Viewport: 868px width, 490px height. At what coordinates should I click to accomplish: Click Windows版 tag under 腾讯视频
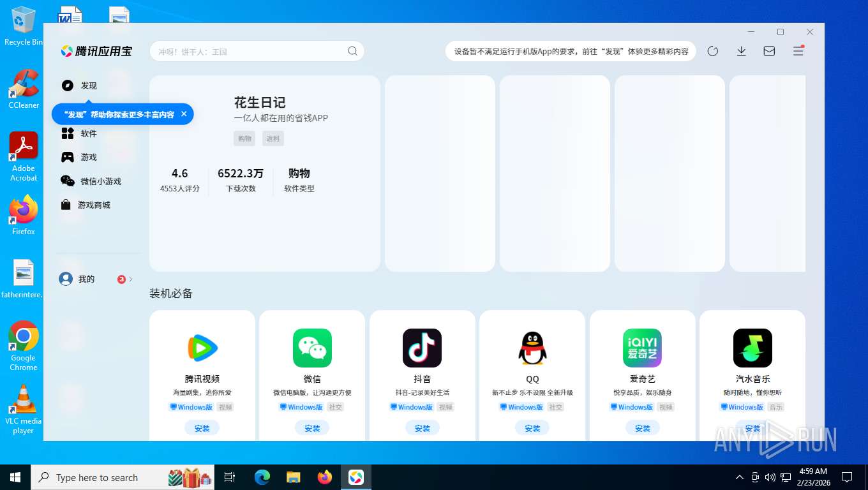(x=191, y=407)
